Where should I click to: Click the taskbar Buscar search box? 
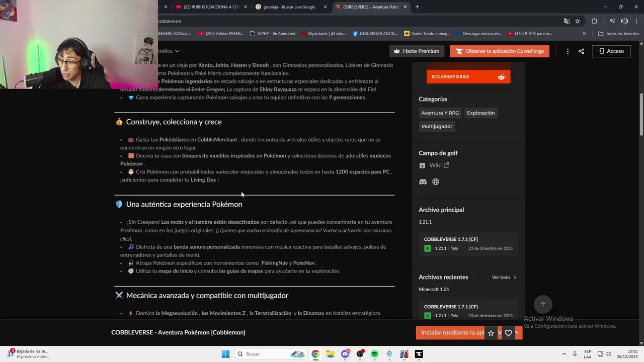(271, 354)
